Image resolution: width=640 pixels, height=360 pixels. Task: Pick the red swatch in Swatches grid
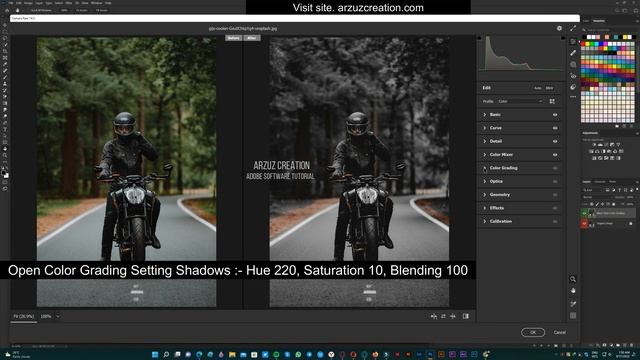click(583, 44)
